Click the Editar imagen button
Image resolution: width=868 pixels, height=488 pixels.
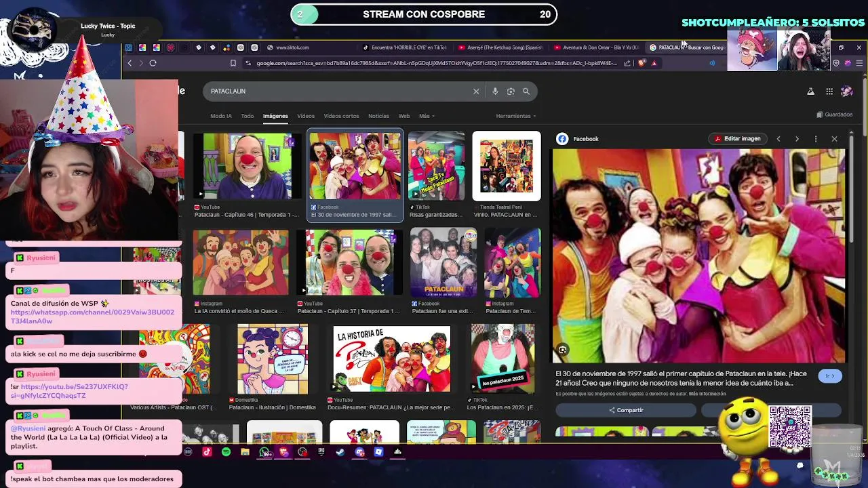point(737,139)
